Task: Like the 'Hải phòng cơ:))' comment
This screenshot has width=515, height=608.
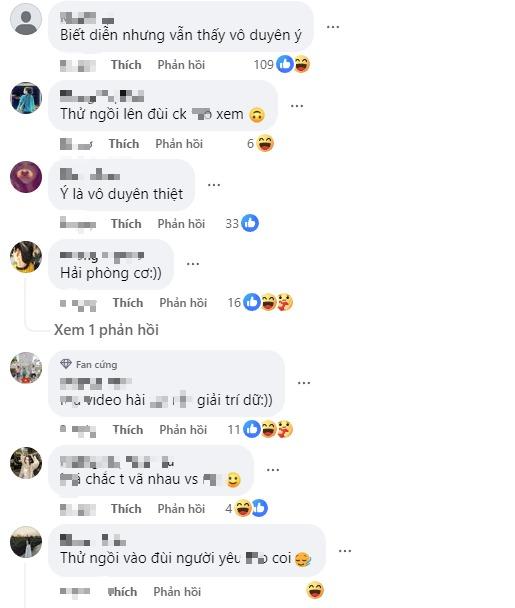Action: tap(128, 303)
